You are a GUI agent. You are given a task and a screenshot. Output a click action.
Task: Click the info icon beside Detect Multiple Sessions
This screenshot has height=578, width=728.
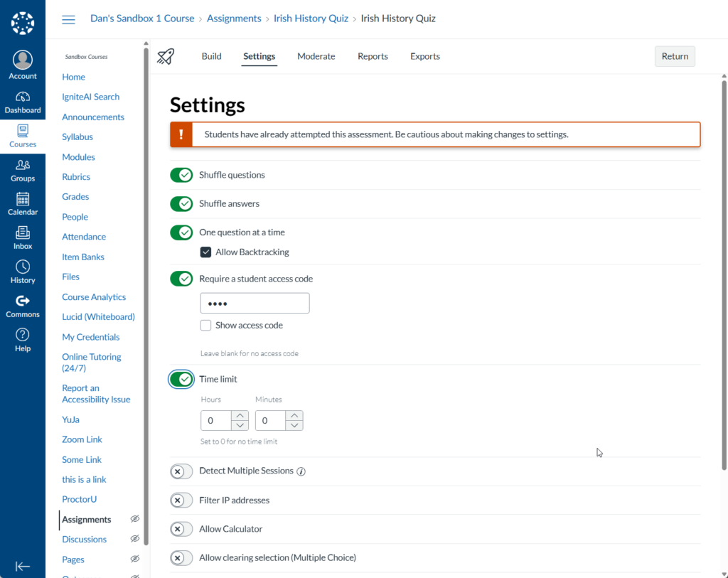[x=301, y=471]
